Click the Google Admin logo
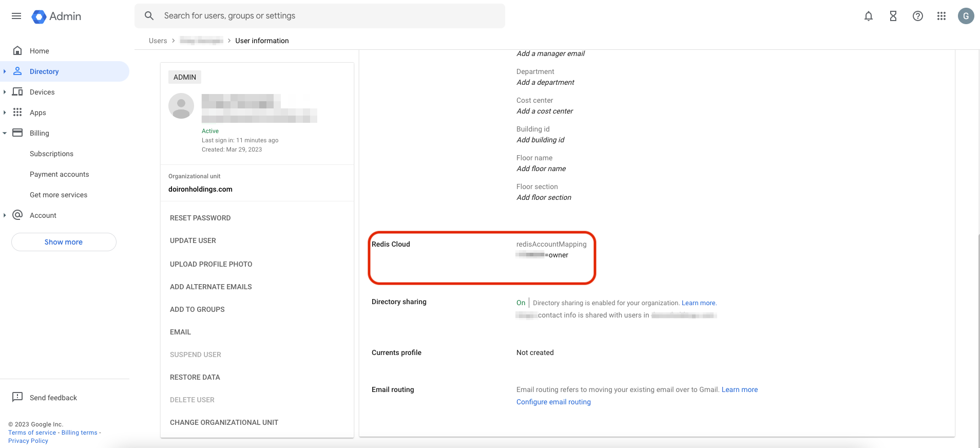980x448 pixels. click(x=56, y=16)
